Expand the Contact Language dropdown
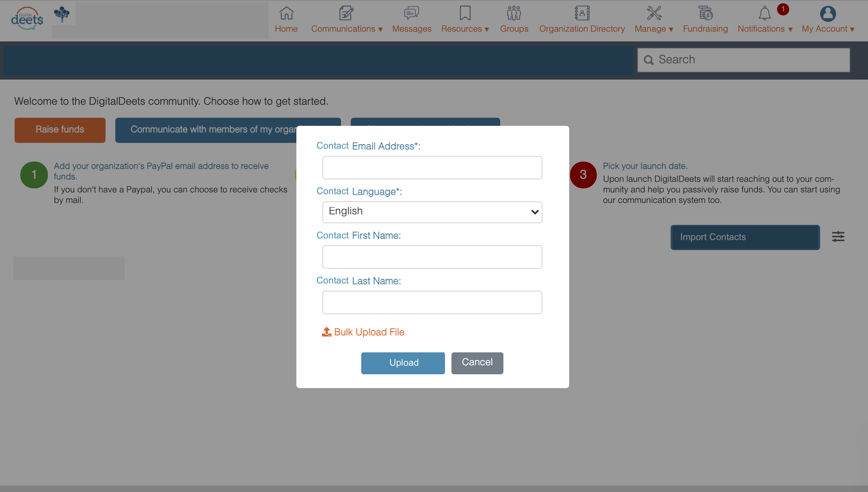 click(x=432, y=212)
